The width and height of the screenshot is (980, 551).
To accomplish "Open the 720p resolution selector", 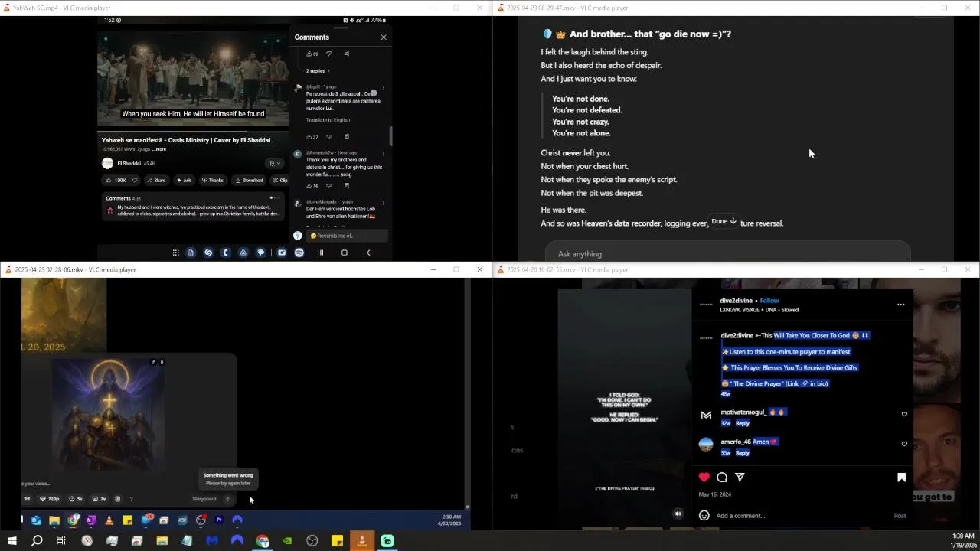I will click(x=49, y=499).
